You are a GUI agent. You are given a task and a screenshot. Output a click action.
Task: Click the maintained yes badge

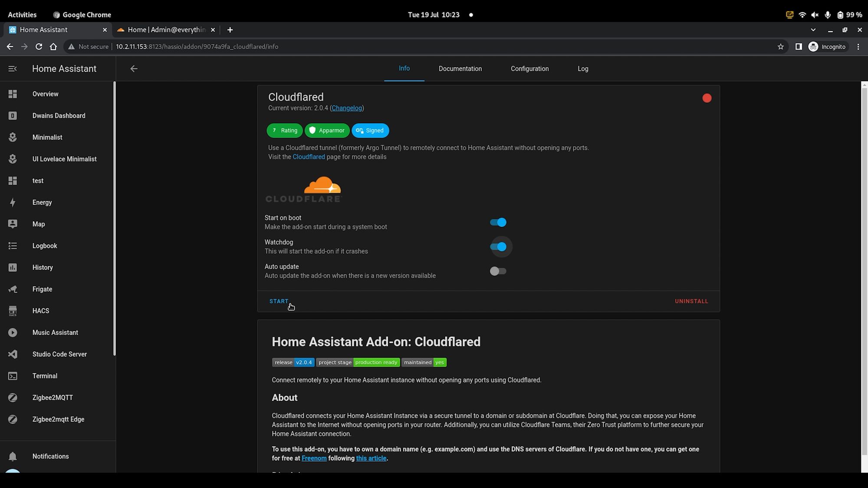tap(424, 363)
